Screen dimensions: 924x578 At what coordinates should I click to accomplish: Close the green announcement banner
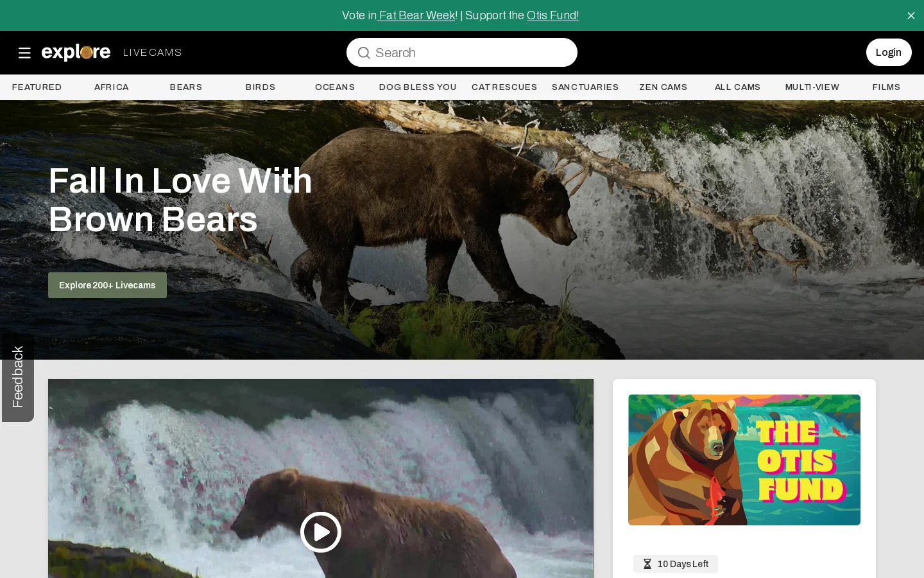(911, 15)
